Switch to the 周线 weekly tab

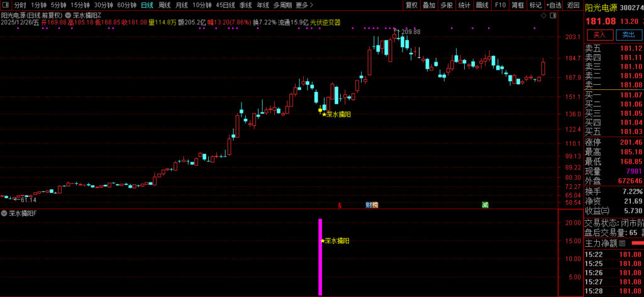[x=165, y=5]
